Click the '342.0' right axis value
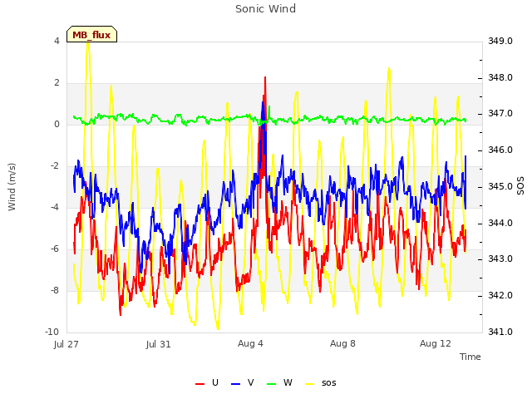 pos(500,296)
